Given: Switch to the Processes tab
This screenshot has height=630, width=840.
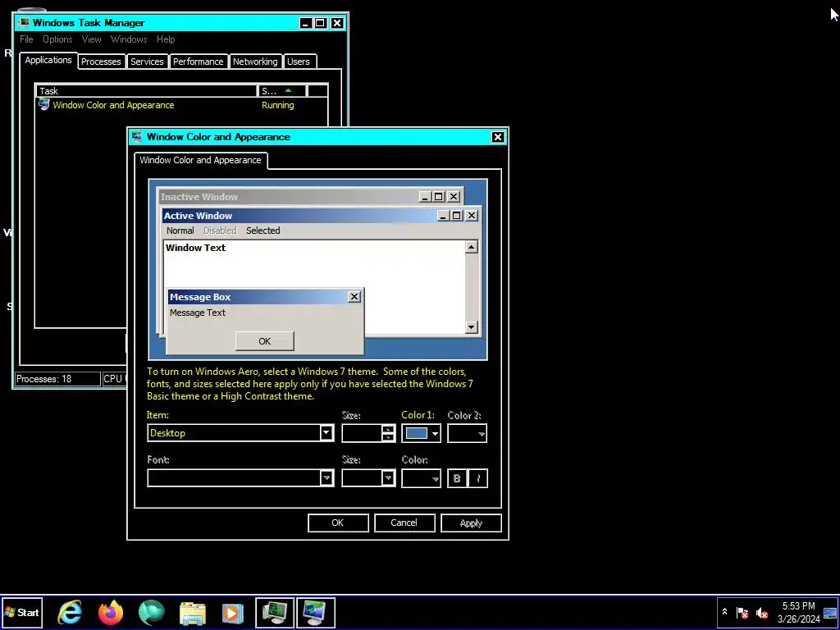Looking at the screenshot, I should point(101,62).
